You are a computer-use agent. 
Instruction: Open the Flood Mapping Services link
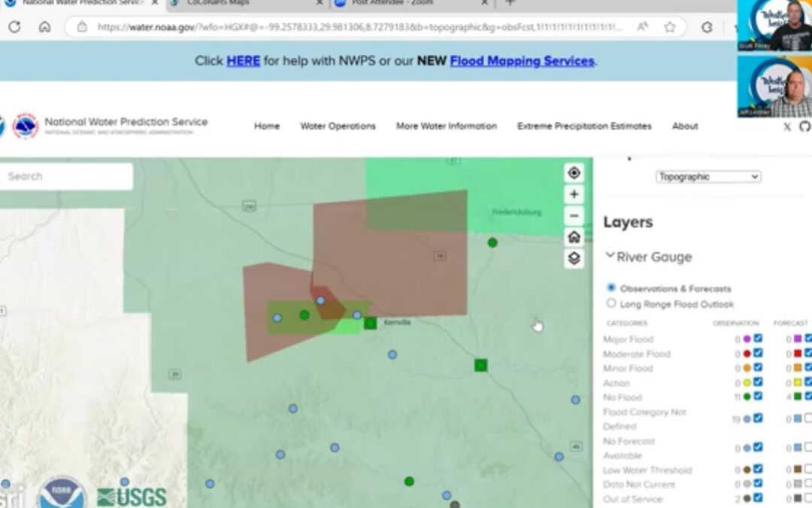point(522,61)
